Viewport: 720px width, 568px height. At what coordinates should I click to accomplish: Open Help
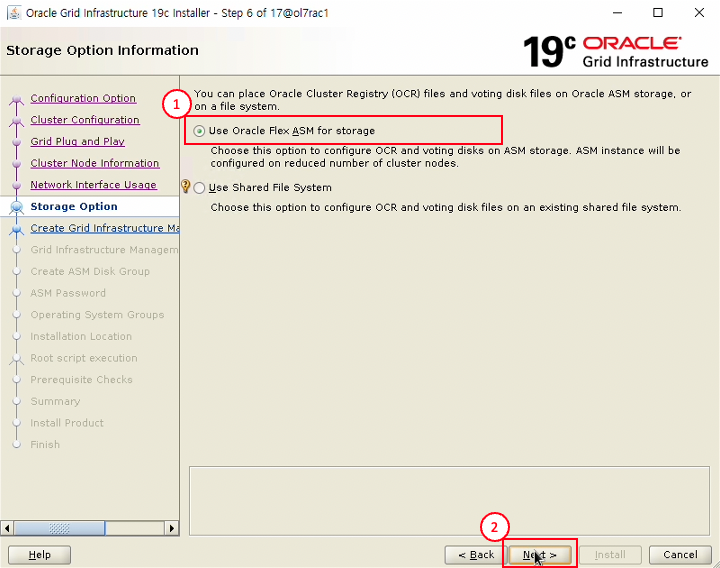point(39,555)
